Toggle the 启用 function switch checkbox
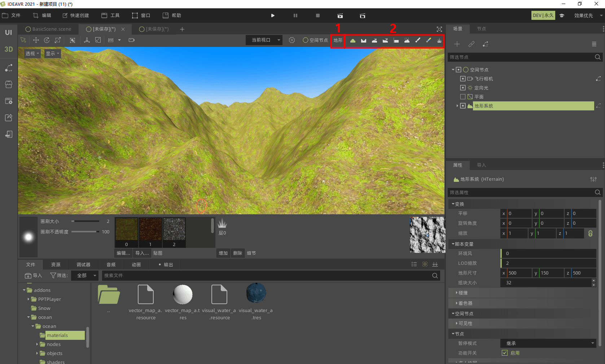Image resolution: width=605 pixels, height=364 pixels. coord(505,353)
